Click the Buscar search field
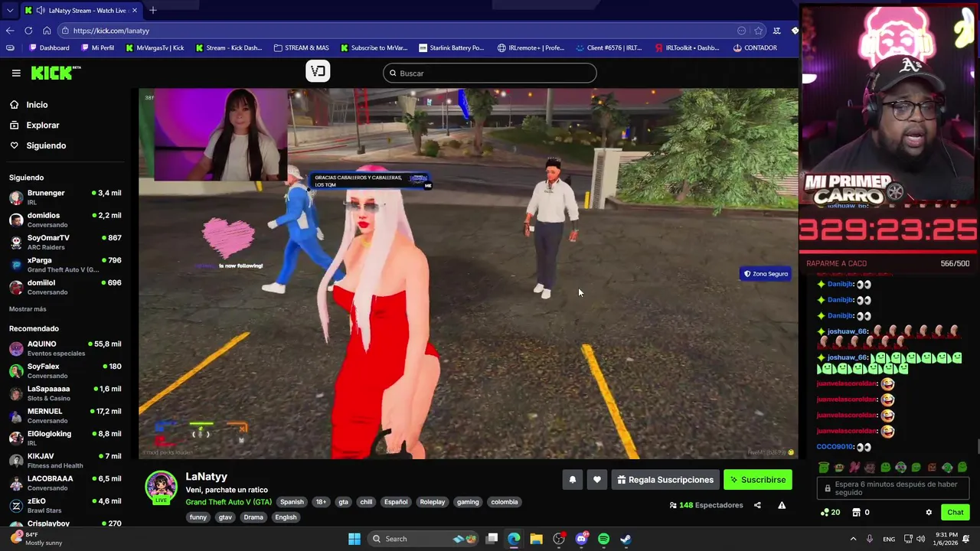This screenshot has width=980, height=551. [x=490, y=73]
